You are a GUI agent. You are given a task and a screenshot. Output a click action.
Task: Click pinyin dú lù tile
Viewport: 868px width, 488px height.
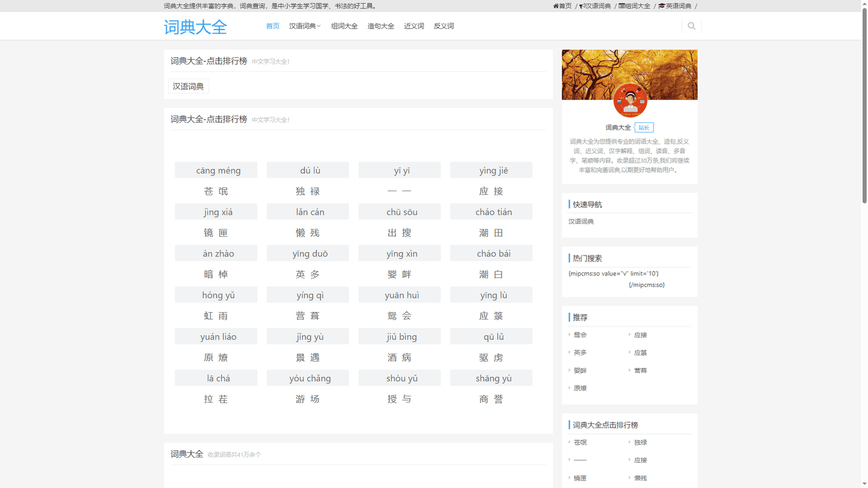[307, 170]
